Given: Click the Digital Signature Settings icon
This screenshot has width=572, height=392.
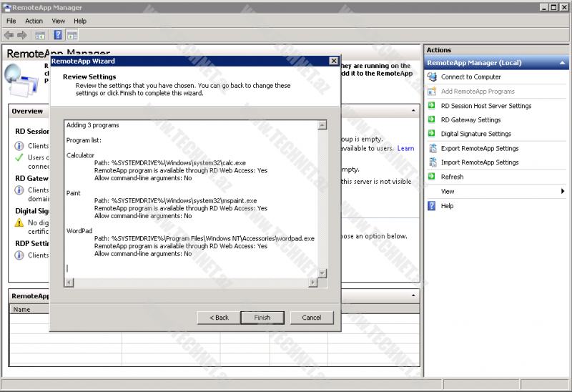Looking at the screenshot, I should click(x=432, y=134).
